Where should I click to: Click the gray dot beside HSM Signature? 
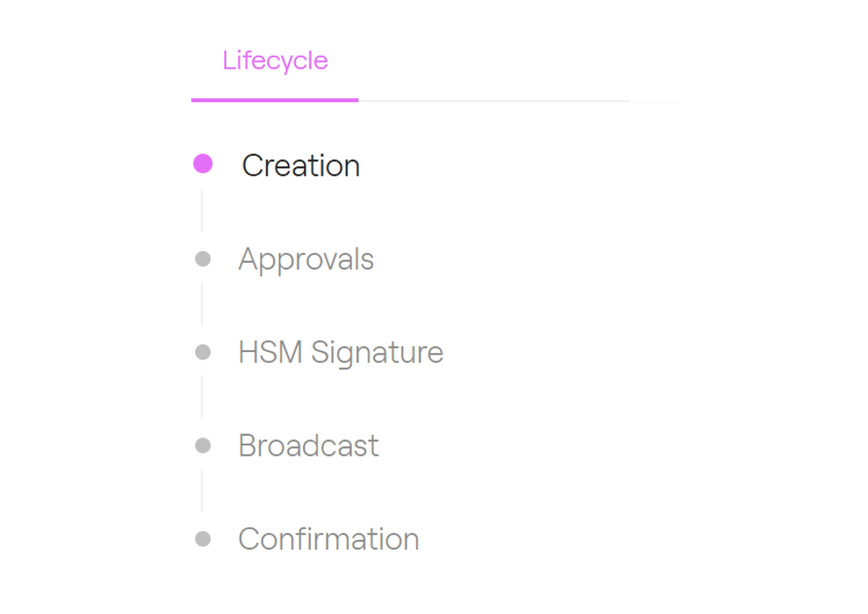coord(203,352)
